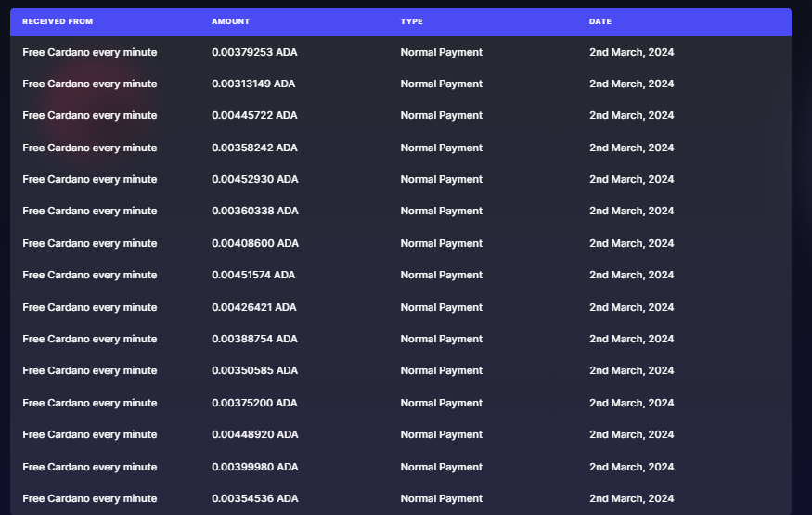Click Normal Payment in the 0.00313149 ADA row
Viewport: 812px width, 515px height.
point(441,84)
